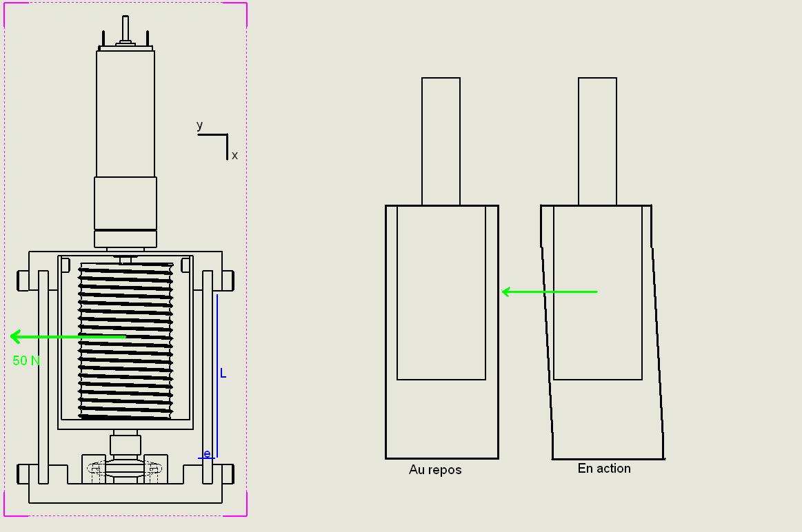
Task: Click the motor shaft pin on top of the assembly
Action: click(126, 30)
